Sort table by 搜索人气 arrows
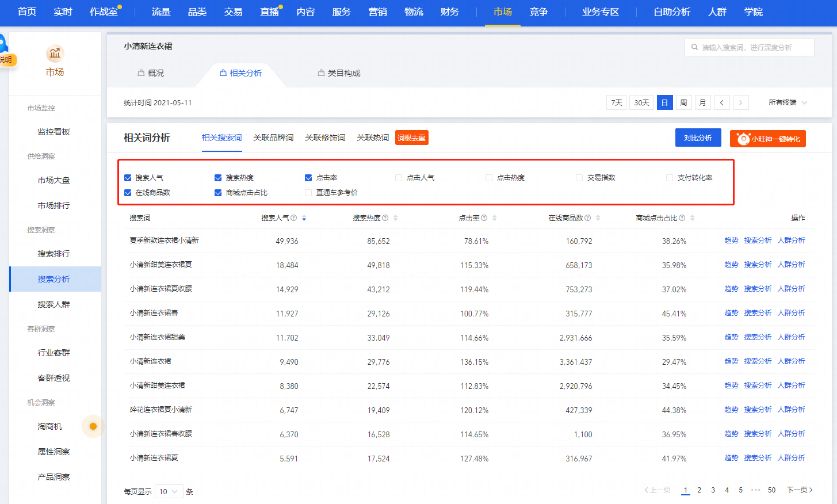The height and width of the screenshot is (504, 837). pos(304,218)
